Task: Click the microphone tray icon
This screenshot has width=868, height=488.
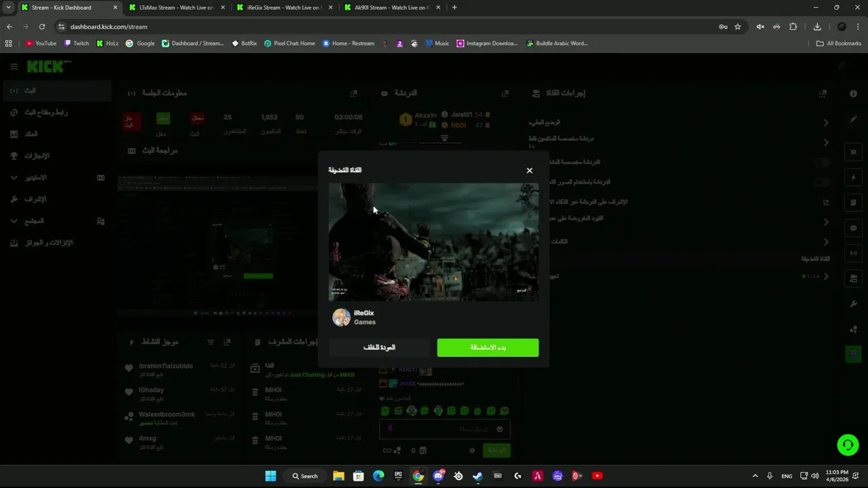Action: tap(770, 476)
